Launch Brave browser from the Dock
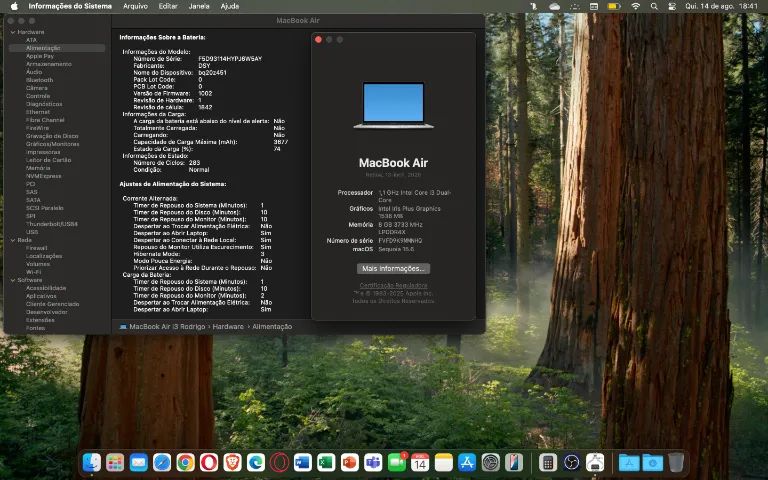Screen dimensions: 768x480 pyautogui.click(x=232, y=462)
